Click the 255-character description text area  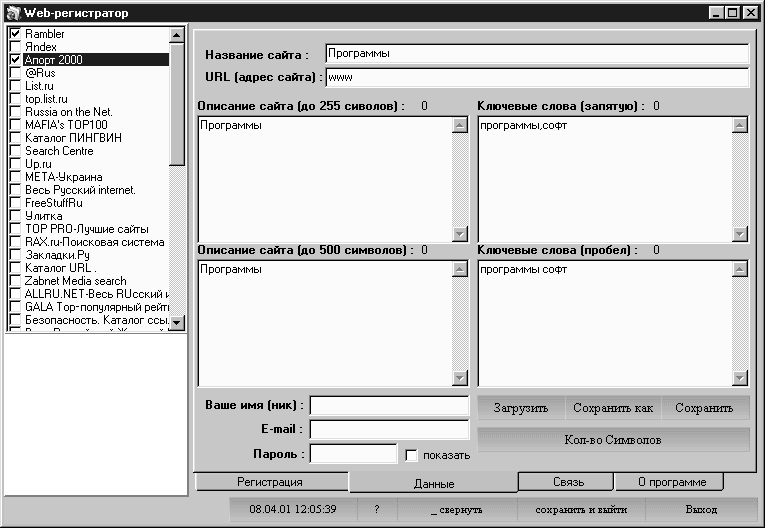pos(325,179)
